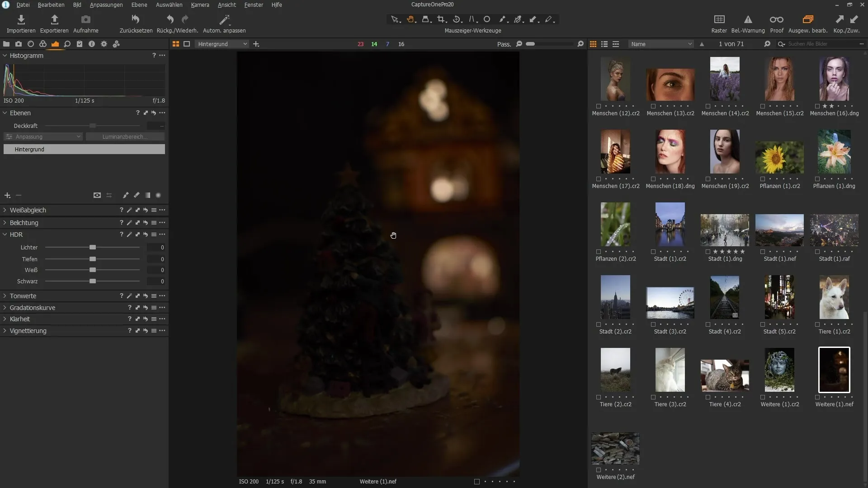Tick checkbox under Stadt (1).dng thumbnail
The image size is (868, 488).
[708, 252]
